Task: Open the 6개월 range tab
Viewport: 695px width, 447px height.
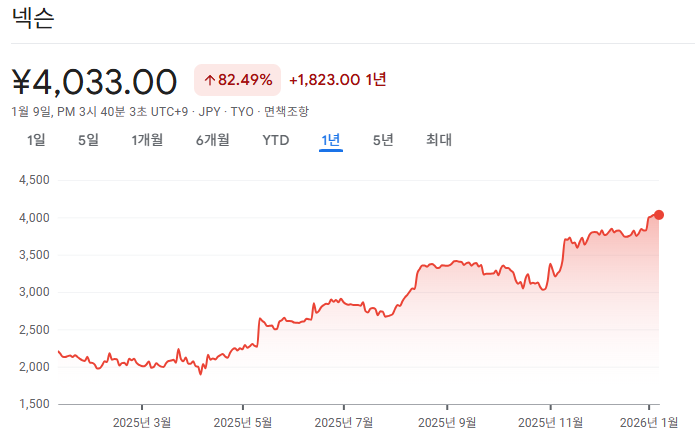Action: pyautogui.click(x=212, y=140)
